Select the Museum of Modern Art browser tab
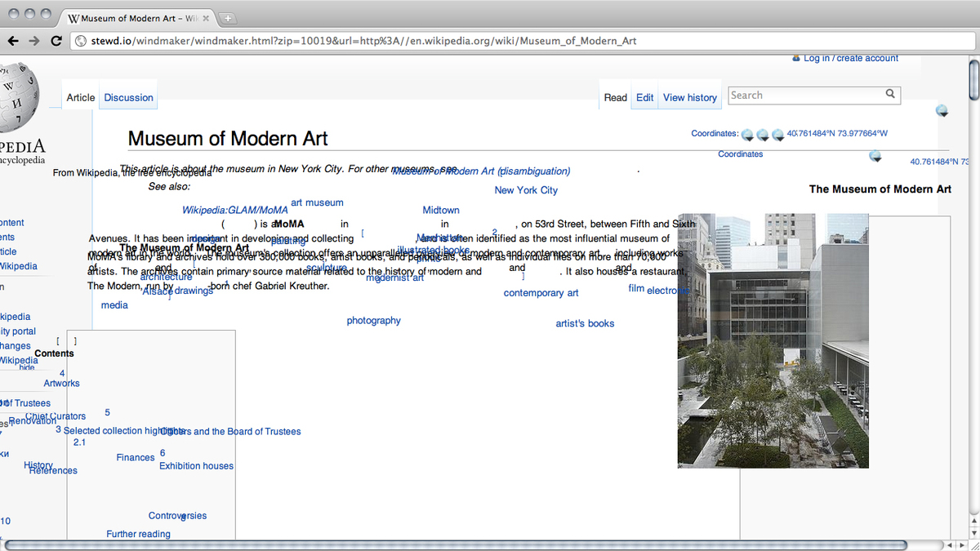This screenshot has height=551, width=980. tap(137, 18)
